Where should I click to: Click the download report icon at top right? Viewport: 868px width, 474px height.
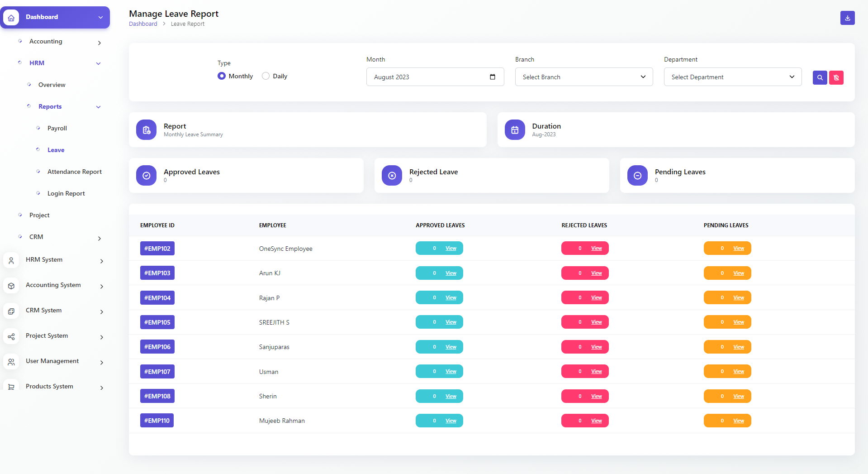click(x=847, y=18)
